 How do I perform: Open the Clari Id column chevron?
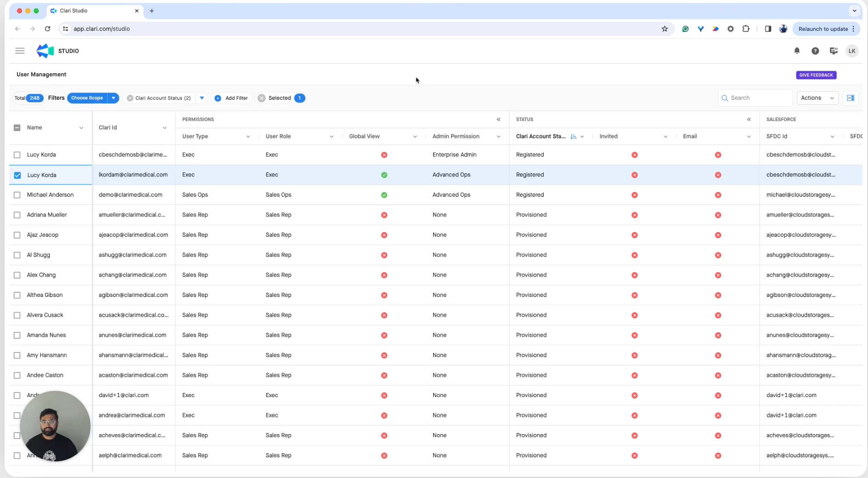[x=164, y=128]
